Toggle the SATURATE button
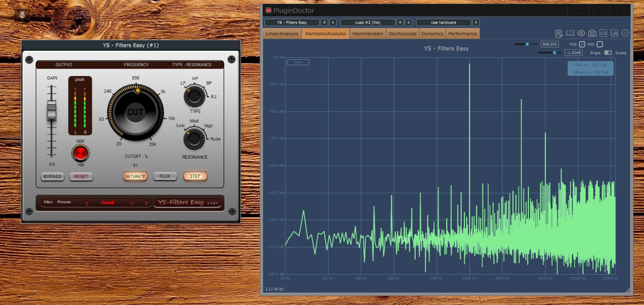 pyautogui.click(x=135, y=176)
